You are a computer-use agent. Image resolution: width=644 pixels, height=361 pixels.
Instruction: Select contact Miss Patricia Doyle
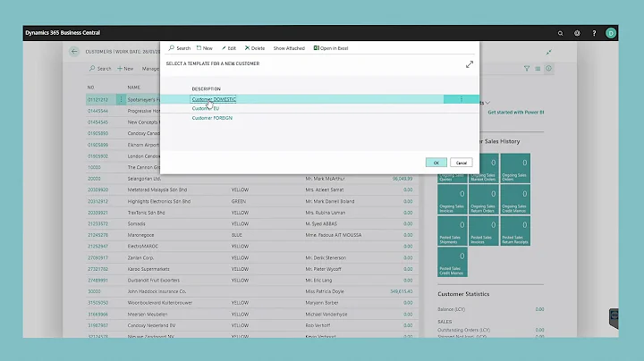pyautogui.click(x=325, y=291)
